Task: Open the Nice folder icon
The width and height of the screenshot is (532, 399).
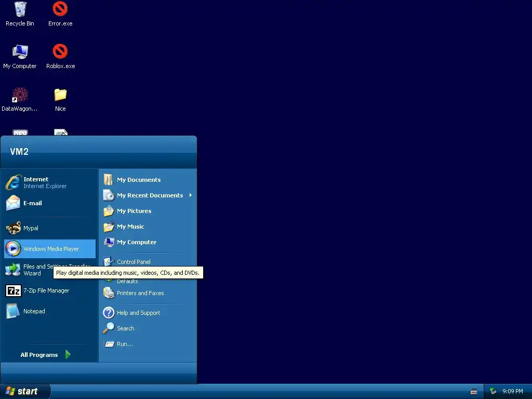Action: [60, 99]
